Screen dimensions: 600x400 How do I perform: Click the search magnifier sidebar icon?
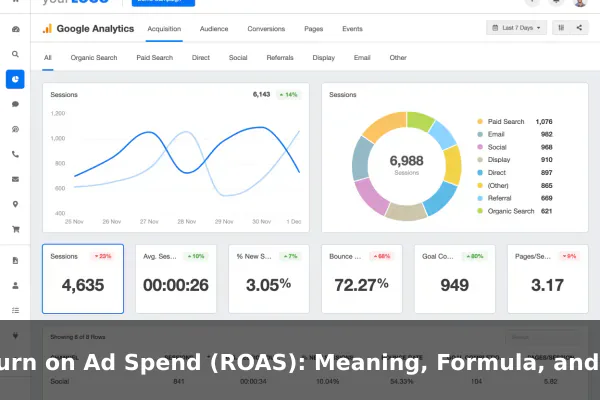[15, 54]
